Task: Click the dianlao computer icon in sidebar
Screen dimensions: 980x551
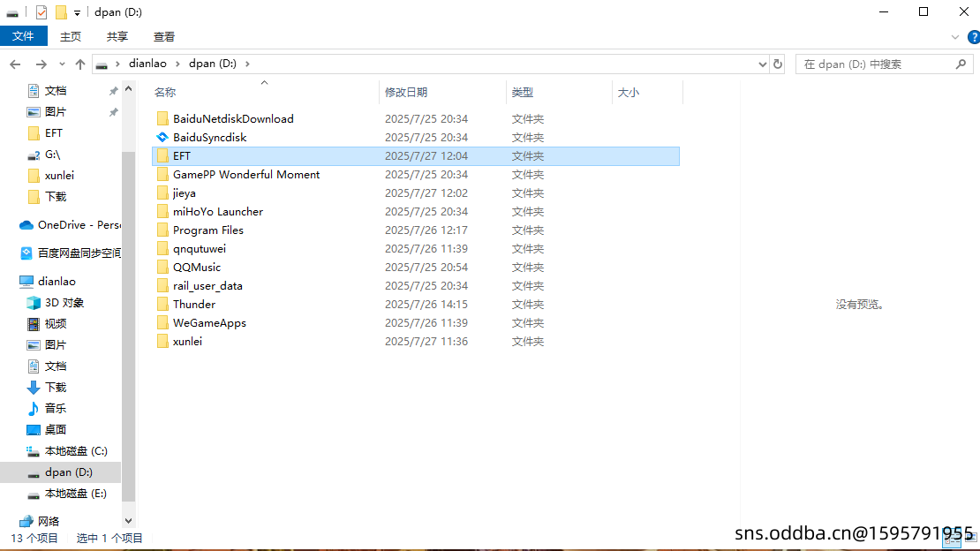Action: [26, 282]
